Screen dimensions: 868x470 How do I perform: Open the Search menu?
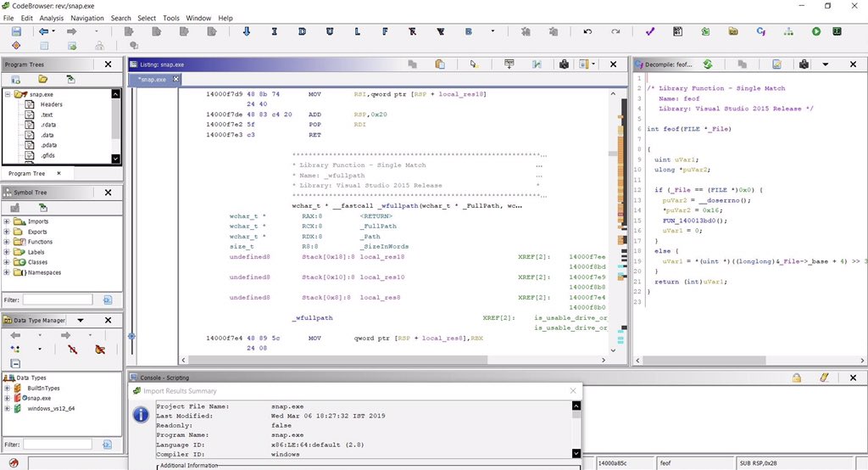click(120, 18)
